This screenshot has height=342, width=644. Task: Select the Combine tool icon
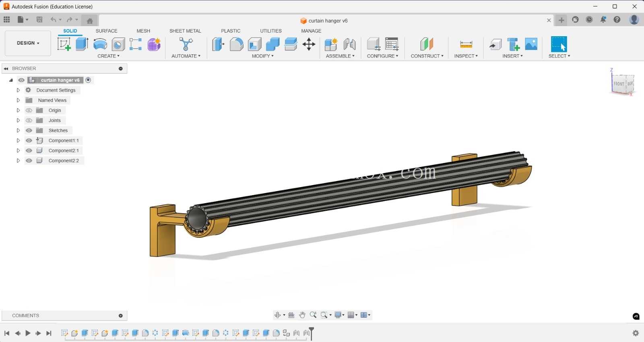[272, 44]
